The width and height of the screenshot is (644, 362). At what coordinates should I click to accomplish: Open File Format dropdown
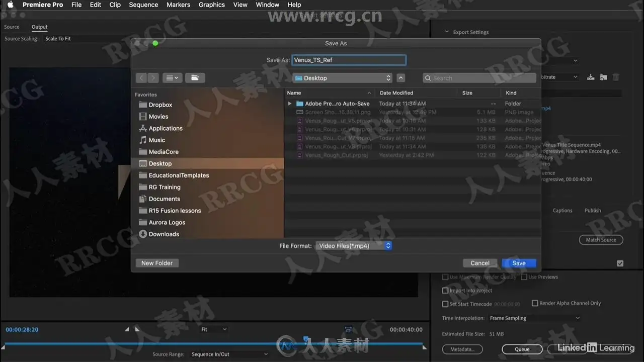pos(353,246)
